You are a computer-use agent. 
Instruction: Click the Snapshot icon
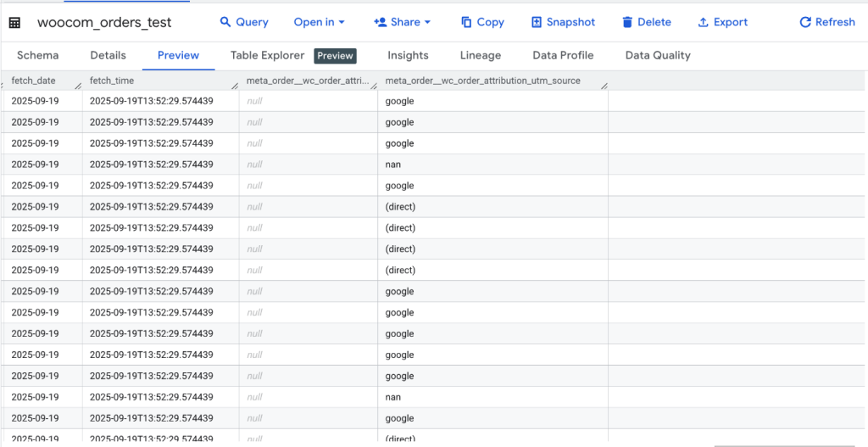click(x=537, y=22)
